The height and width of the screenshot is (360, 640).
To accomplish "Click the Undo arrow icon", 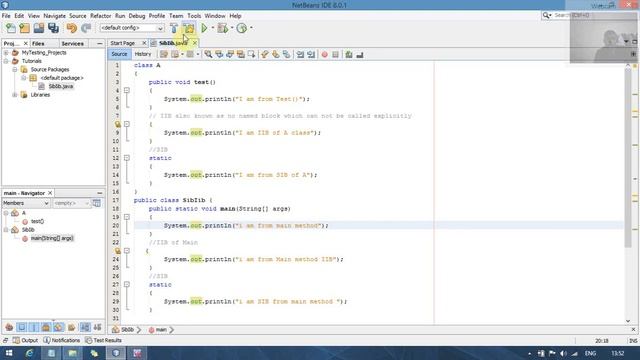I will 72,28.
